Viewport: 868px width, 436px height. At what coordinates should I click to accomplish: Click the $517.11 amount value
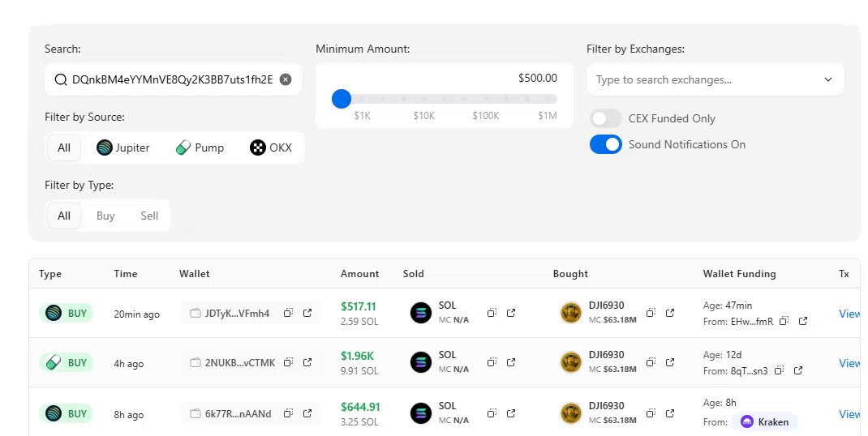tap(359, 306)
